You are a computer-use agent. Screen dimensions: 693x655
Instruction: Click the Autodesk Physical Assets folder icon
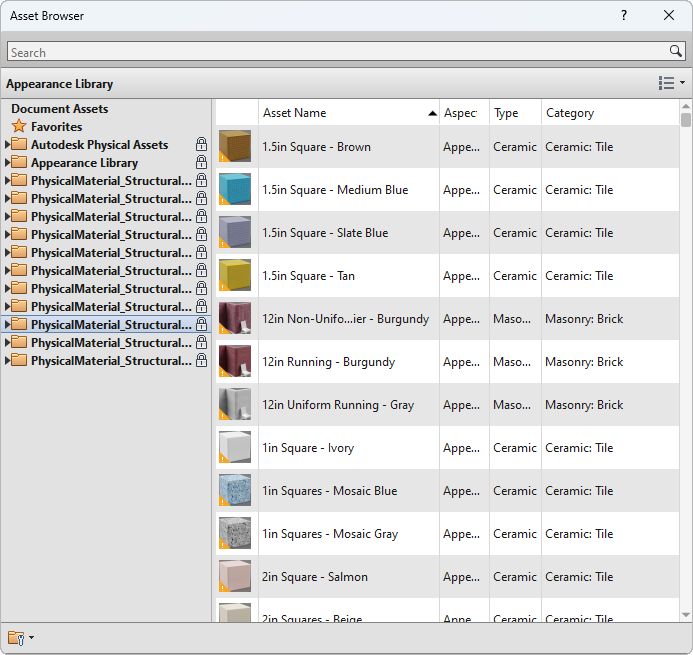[19, 144]
